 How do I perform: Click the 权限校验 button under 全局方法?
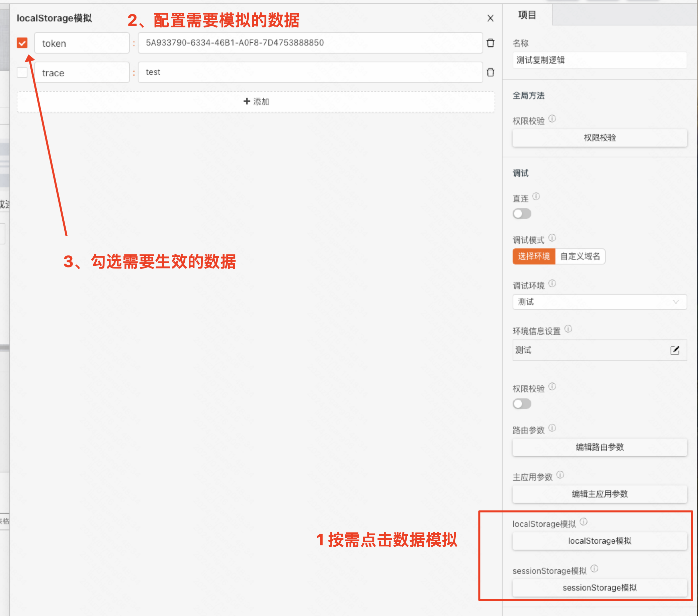[x=600, y=138]
